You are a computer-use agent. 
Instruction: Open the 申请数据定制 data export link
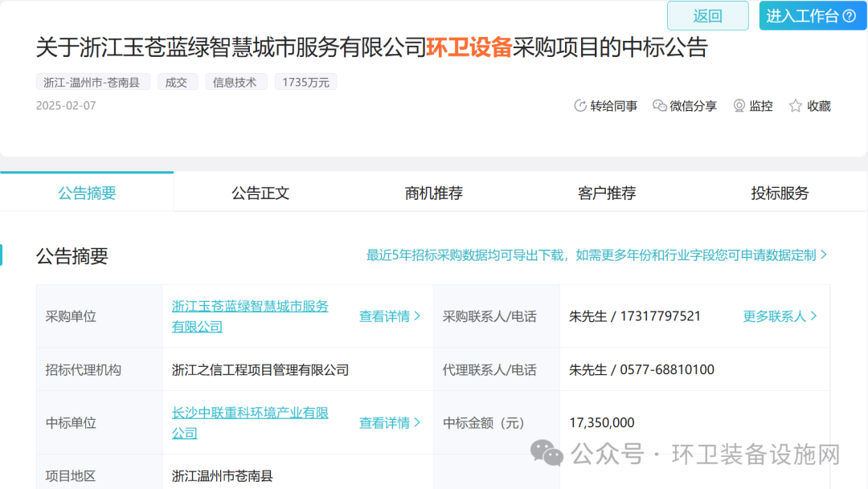[596, 255]
